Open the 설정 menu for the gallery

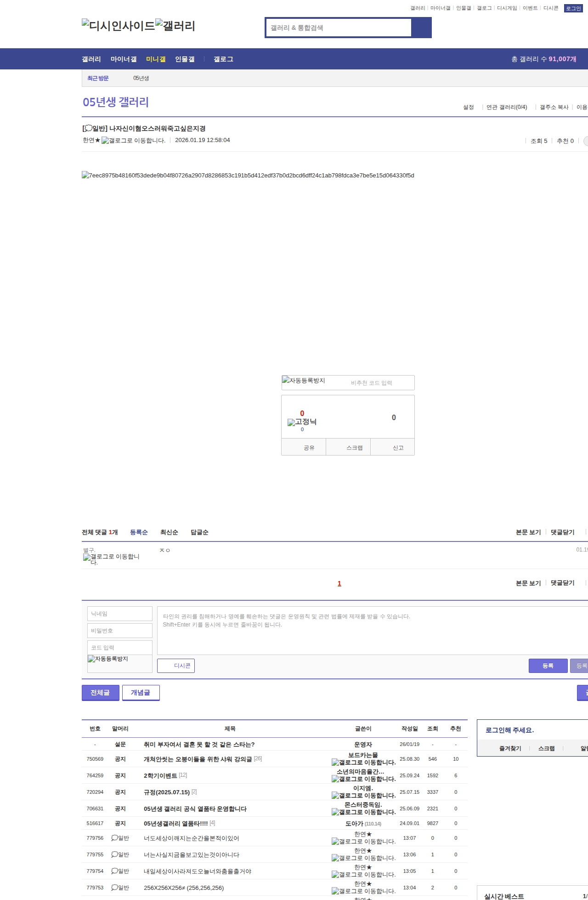(x=468, y=107)
